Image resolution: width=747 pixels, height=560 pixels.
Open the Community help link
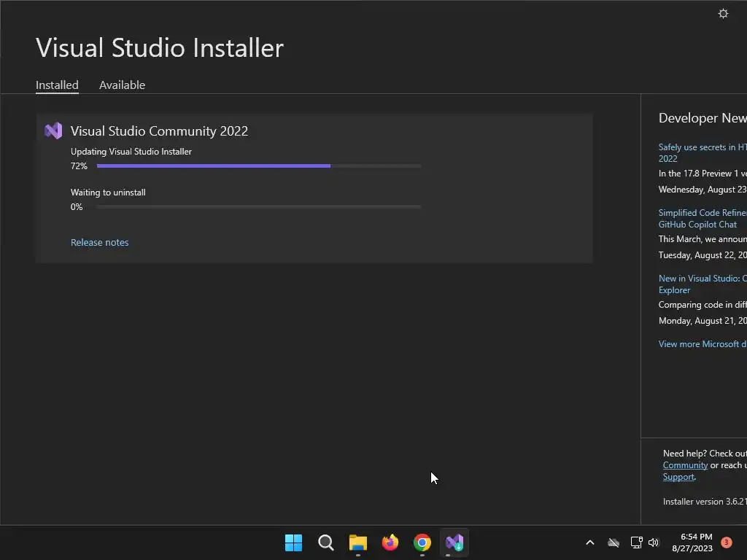685,465
